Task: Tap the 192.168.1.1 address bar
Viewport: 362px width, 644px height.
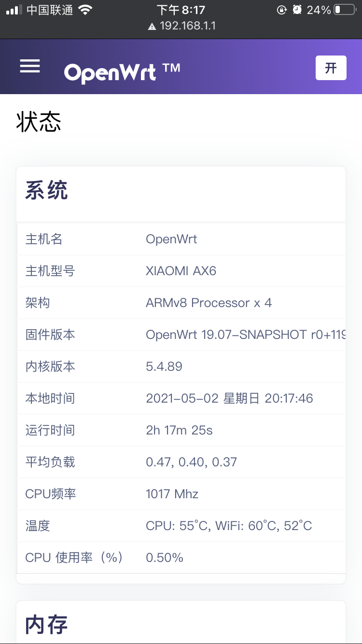Action: click(187, 26)
